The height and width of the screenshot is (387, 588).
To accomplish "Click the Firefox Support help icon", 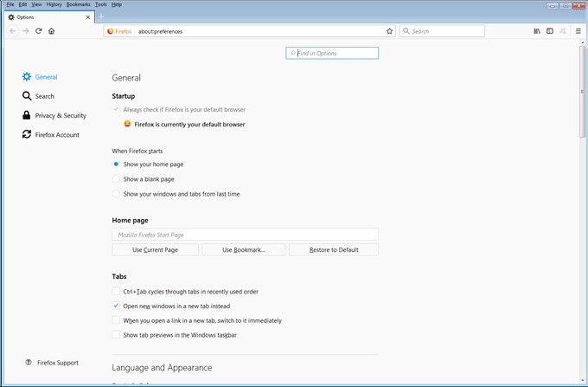I will pos(29,362).
